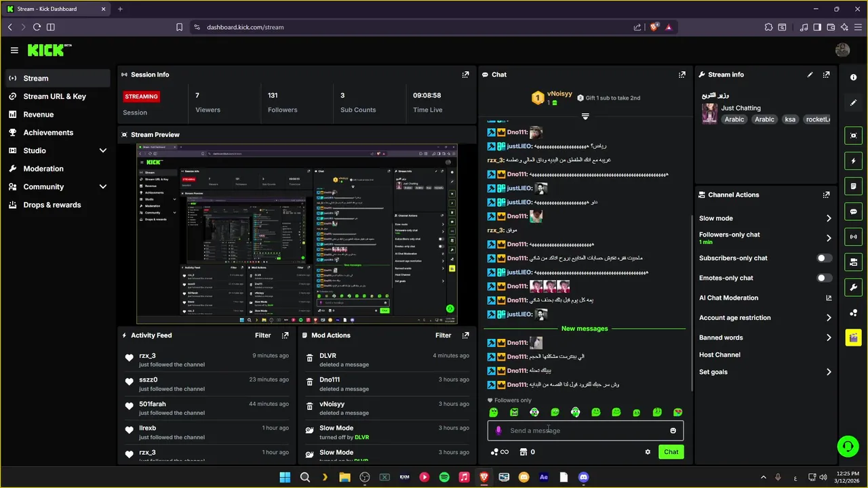868x488 pixels.
Task: Expand chat leaderboard with down arrow
Action: click(x=585, y=117)
